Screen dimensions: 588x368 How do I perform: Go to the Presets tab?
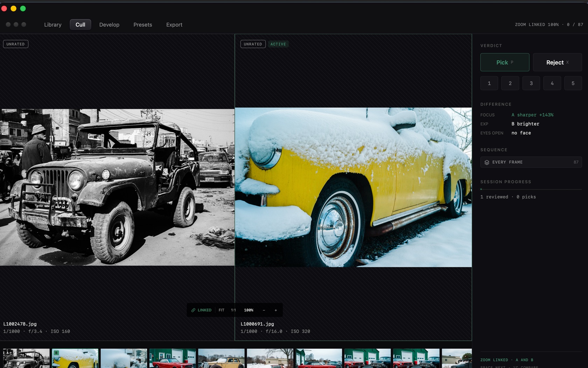point(143,25)
